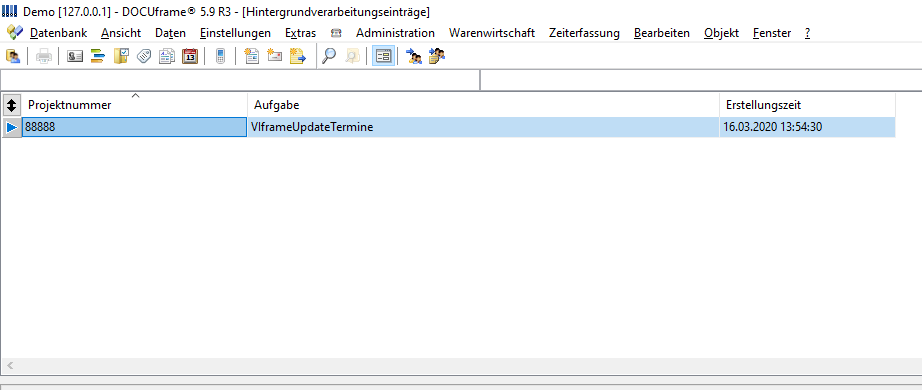Sort by the Erstellungszeit column header
922x390 pixels.
click(x=807, y=105)
